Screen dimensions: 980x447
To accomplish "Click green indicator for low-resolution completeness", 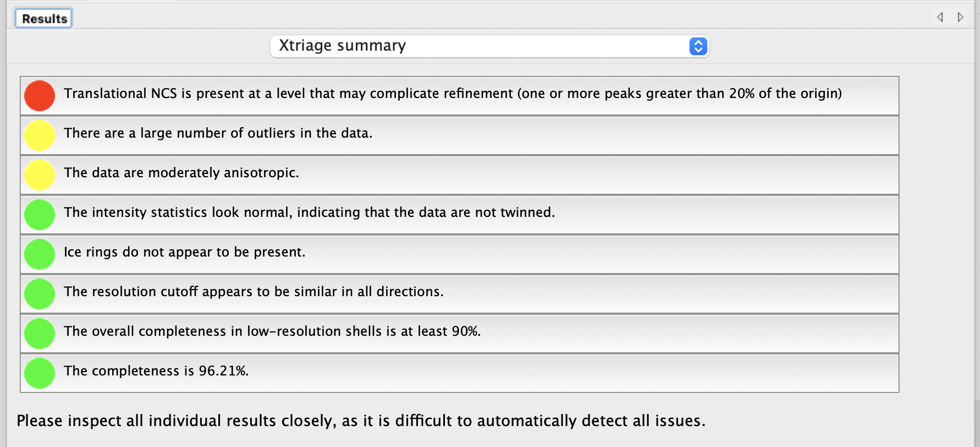I will [x=40, y=334].
